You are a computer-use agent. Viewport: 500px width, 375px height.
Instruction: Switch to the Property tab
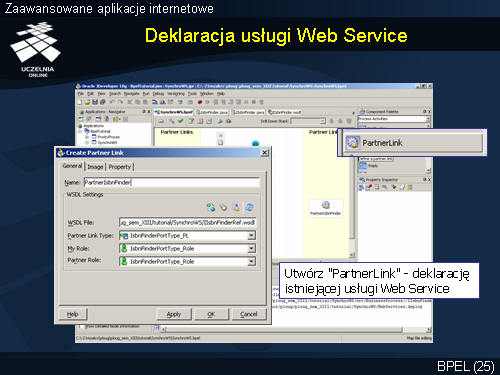120,167
